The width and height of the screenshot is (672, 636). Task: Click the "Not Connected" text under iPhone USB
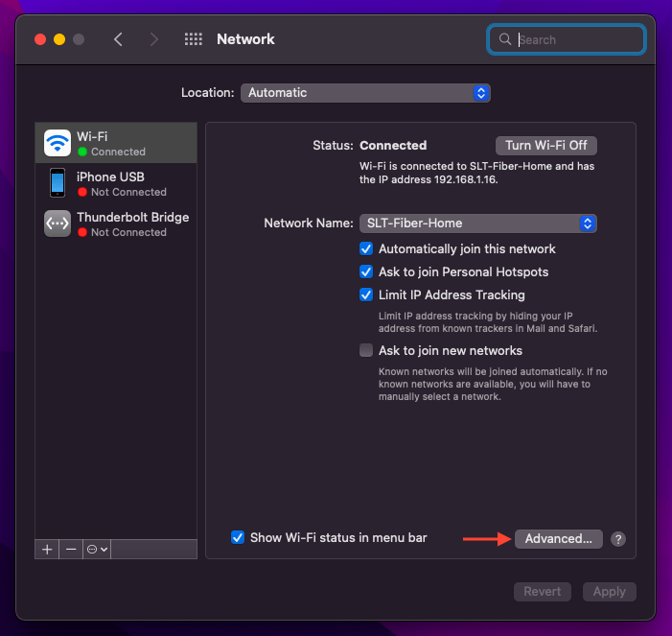click(128, 192)
